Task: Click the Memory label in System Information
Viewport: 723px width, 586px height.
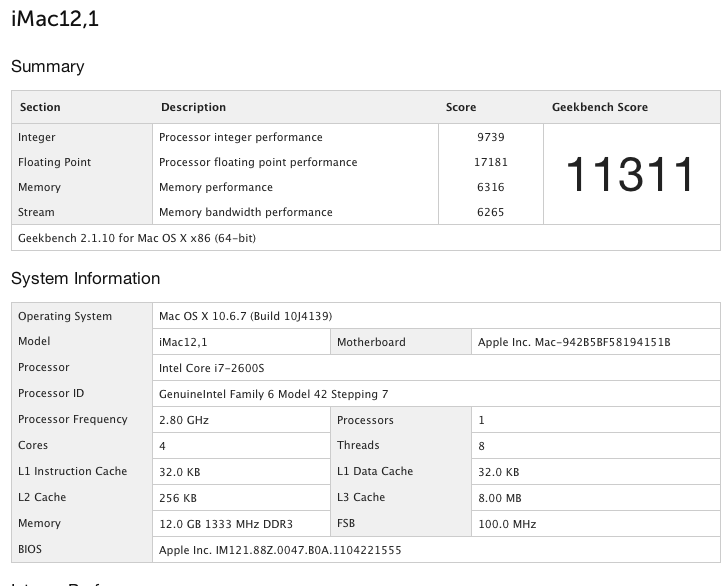Action: (39, 523)
